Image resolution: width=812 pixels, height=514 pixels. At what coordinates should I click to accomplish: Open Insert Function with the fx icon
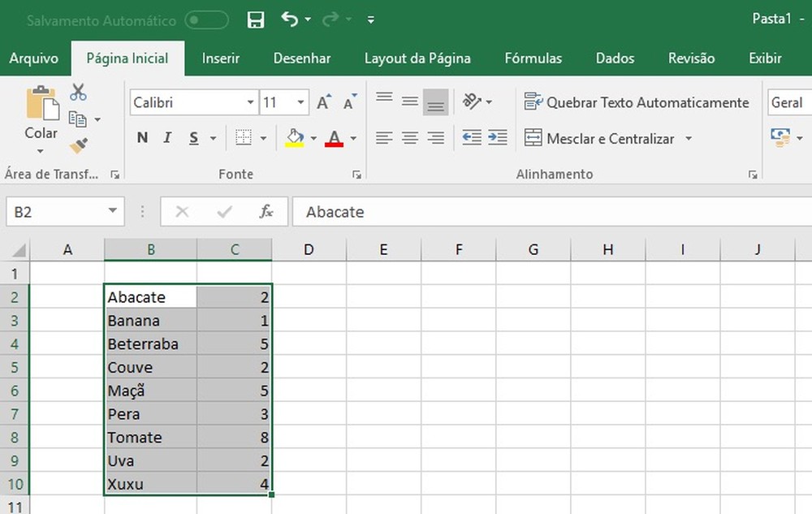268,211
